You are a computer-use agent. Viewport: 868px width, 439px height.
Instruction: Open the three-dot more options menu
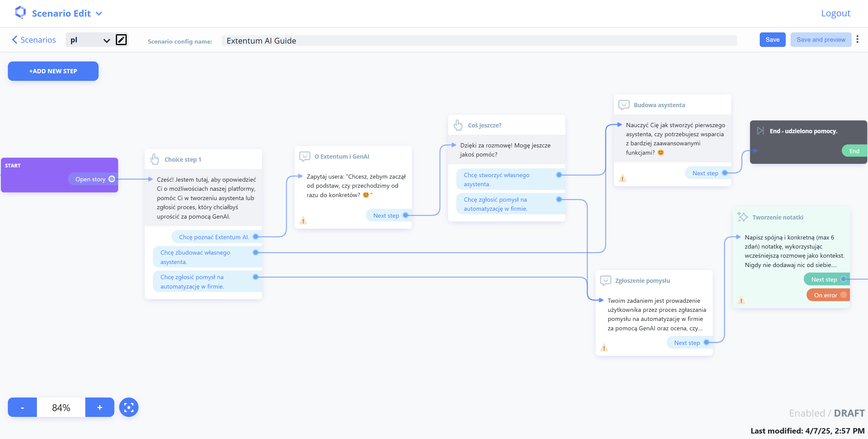coord(857,39)
